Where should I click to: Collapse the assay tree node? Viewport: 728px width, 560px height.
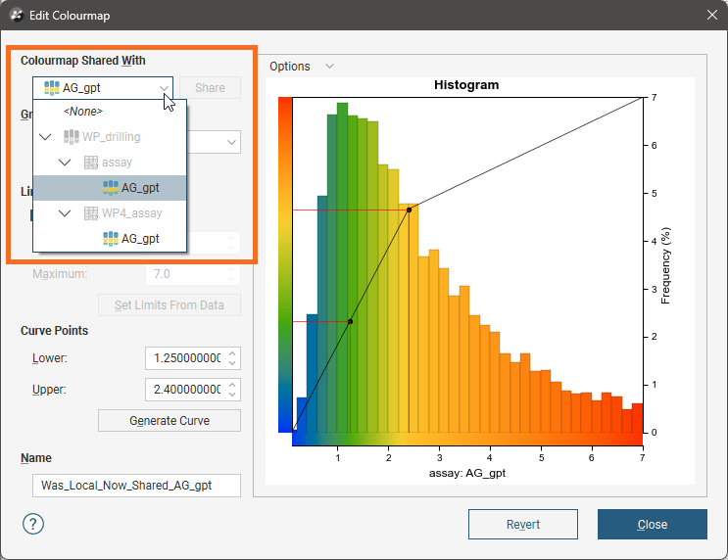(x=65, y=163)
